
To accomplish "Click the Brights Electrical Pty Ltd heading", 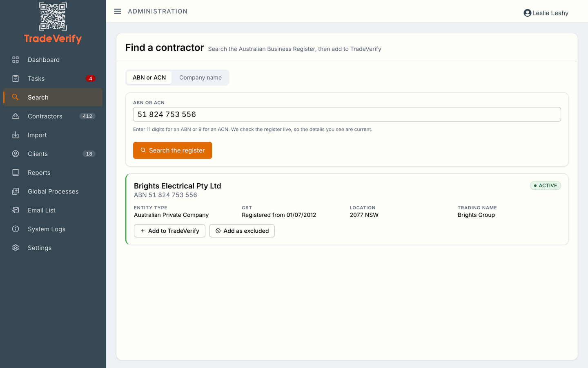I will coord(178,186).
